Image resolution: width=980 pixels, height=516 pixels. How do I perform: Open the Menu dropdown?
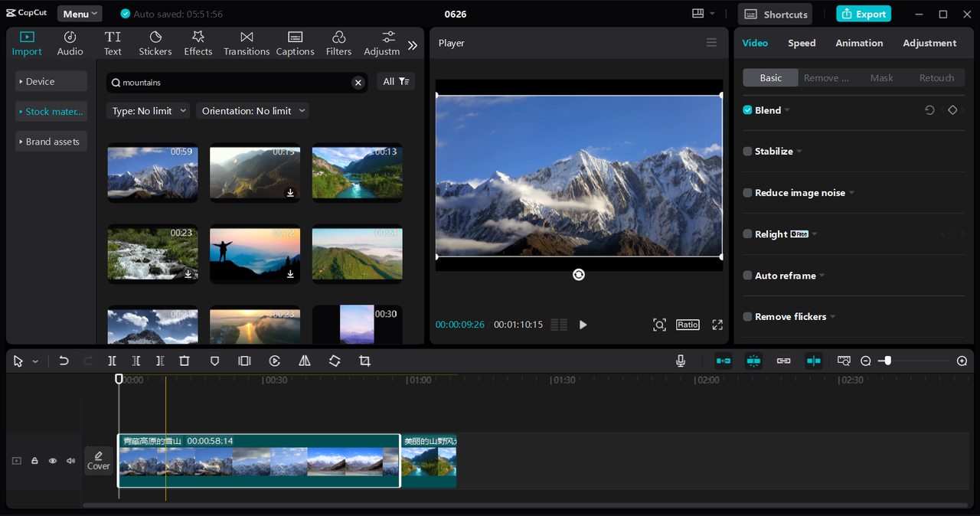(x=80, y=14)
